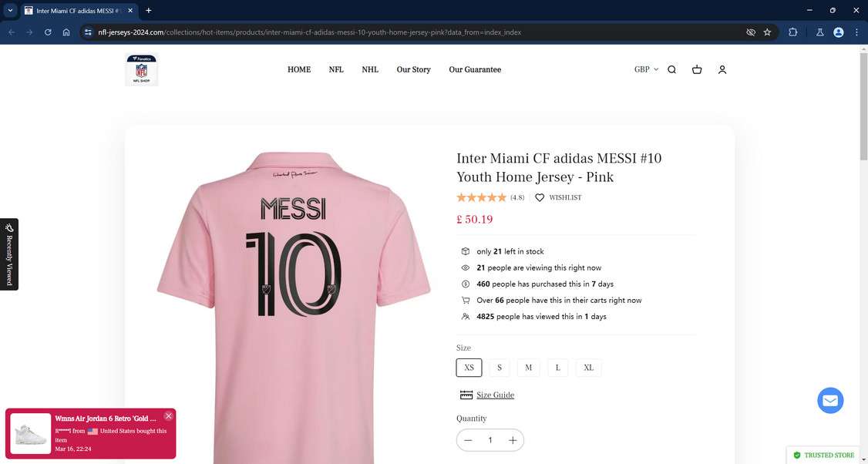Add to wishlist via heart icon

(x=540, y=197)
